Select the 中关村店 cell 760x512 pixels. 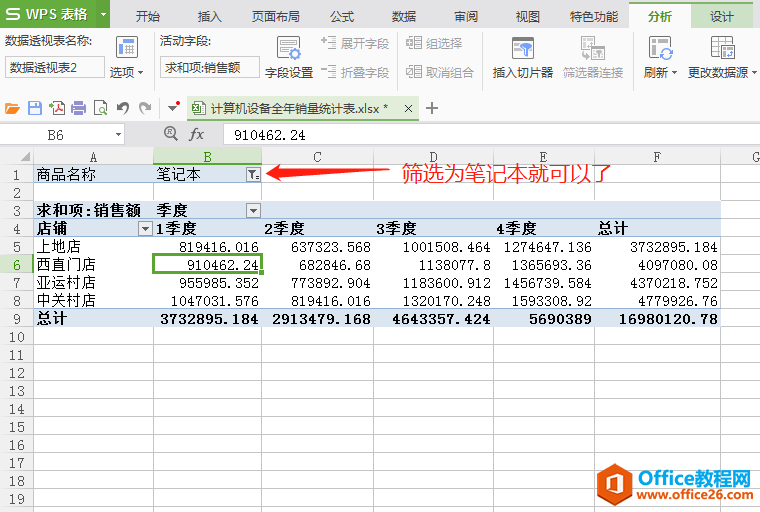94,301
